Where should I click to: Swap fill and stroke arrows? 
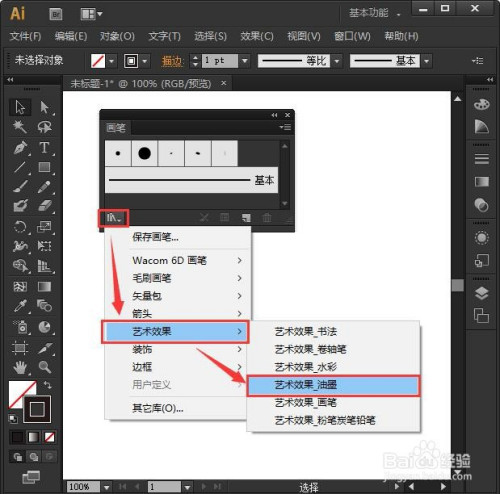pyautogui.click(x=48, y=385)
